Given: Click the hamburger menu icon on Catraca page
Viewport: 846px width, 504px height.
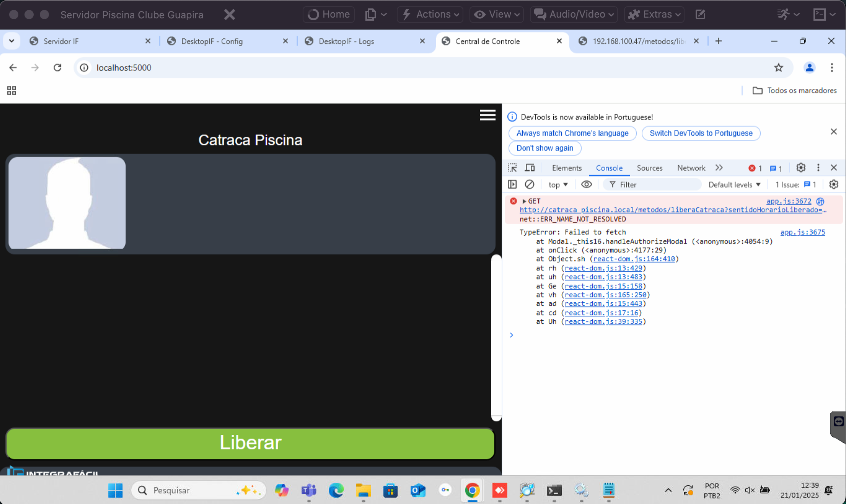Looking at the screenshot, I should [x=487, y=115].
